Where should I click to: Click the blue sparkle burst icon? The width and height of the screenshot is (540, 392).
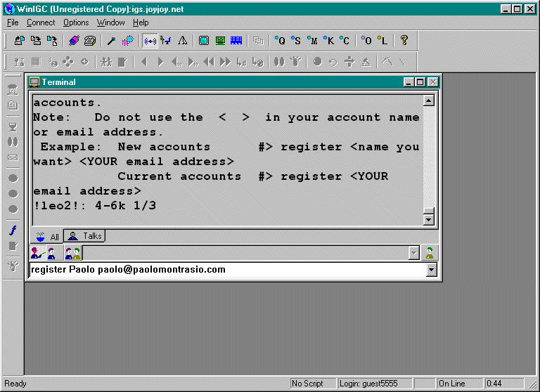pyautogui.click(x=128, y=41)
